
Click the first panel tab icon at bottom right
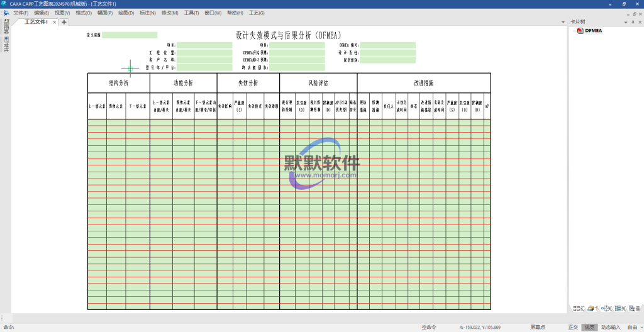click(577, 308)
